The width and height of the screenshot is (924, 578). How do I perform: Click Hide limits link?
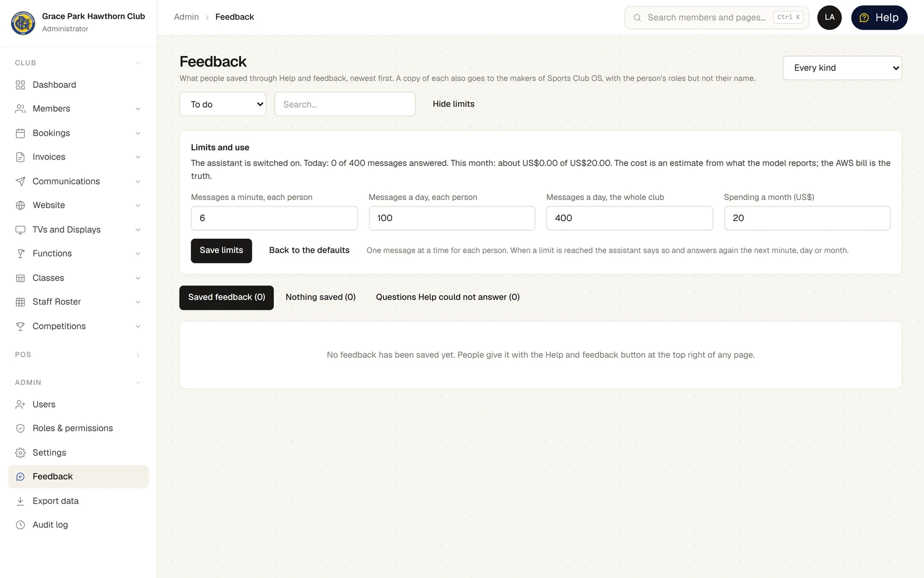click(453, 104)
